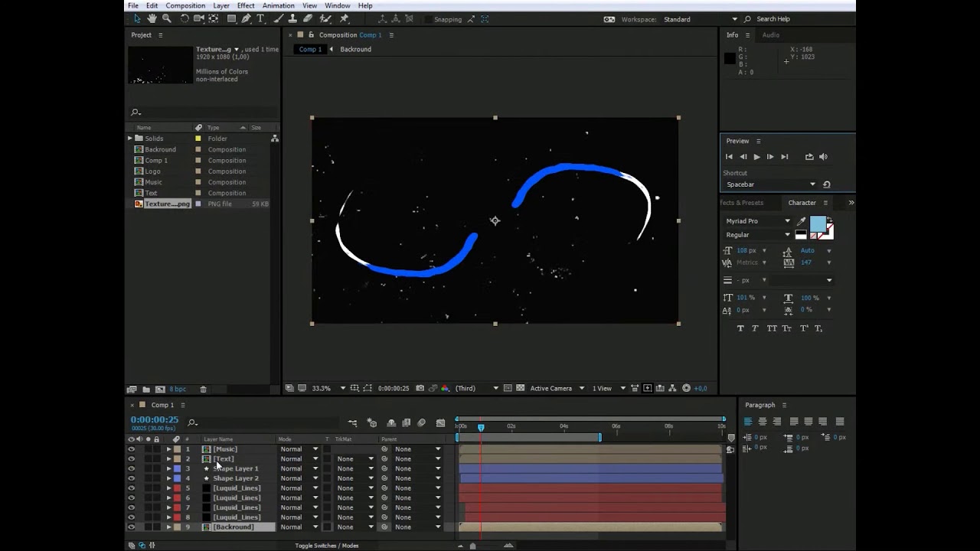This screenshot has width=980, height=551.
Task: Select the Zoom magnifier tool
Action: coord(166,18)
